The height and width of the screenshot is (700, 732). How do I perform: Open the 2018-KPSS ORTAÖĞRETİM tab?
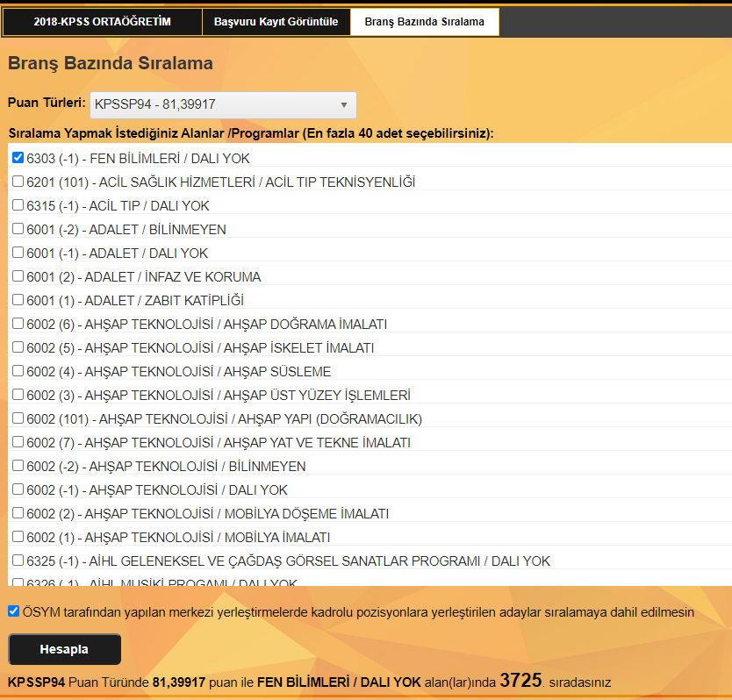tap(102, 22)
